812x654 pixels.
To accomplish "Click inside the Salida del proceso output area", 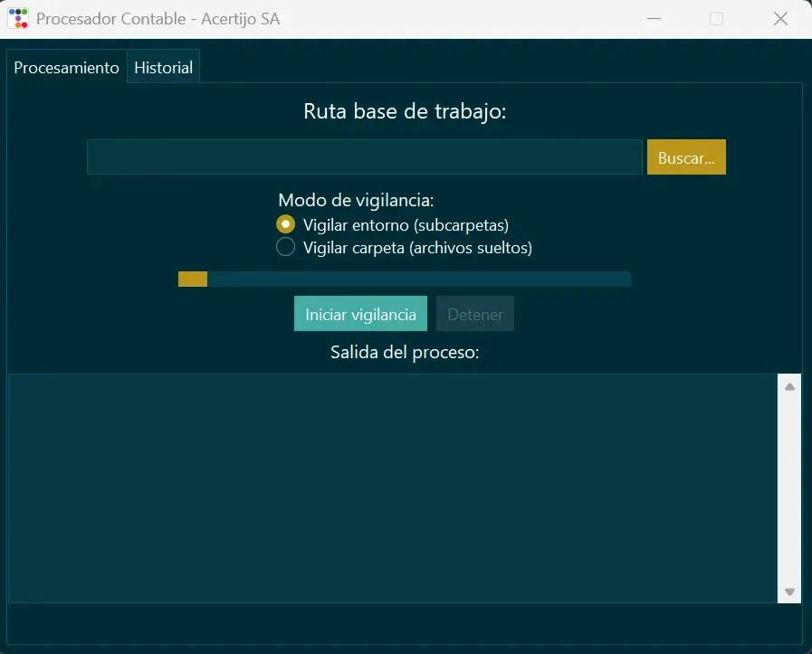I will pyautogui.click(x=393, y=488).
